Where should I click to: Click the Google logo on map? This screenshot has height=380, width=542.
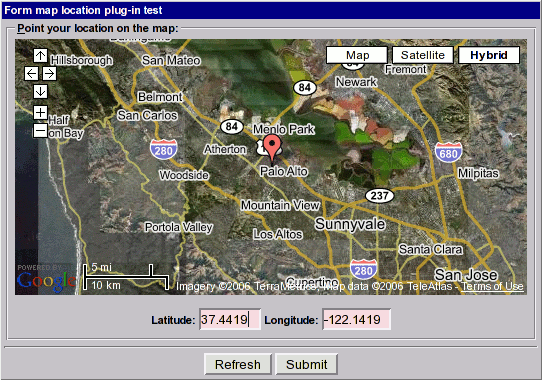click(x=46, y=281)
